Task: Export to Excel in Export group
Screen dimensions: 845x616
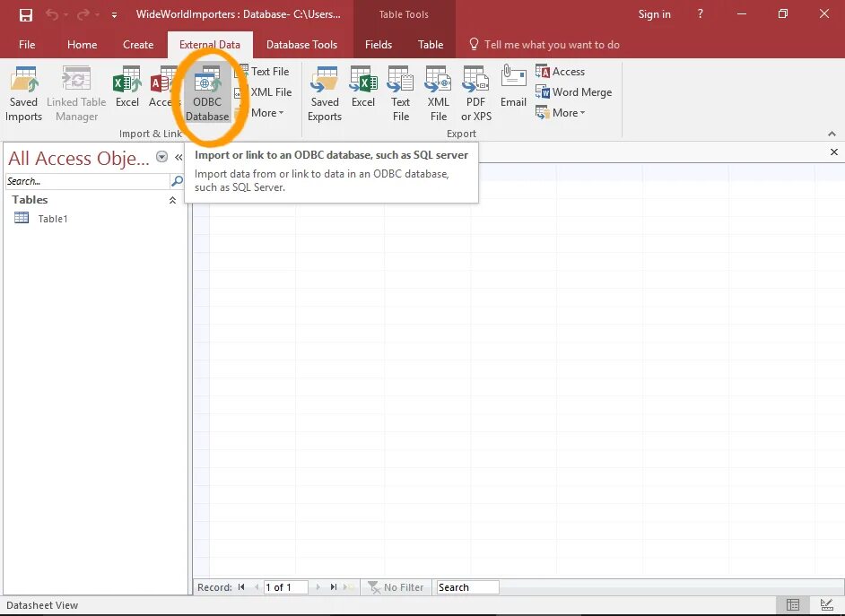Action: point(363,87)
